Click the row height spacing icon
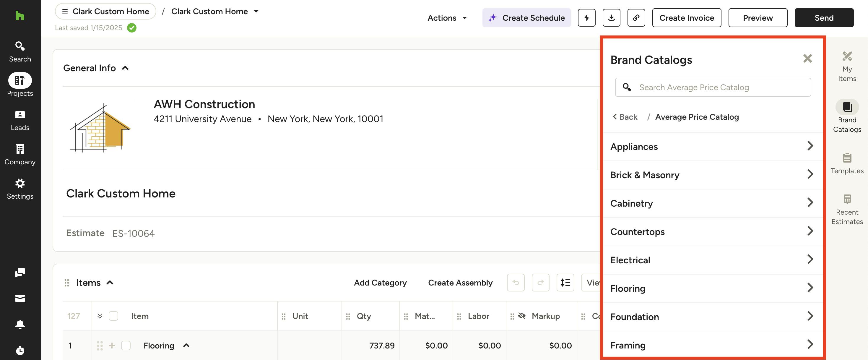This screenshot has width=868, height=360. 565,283
